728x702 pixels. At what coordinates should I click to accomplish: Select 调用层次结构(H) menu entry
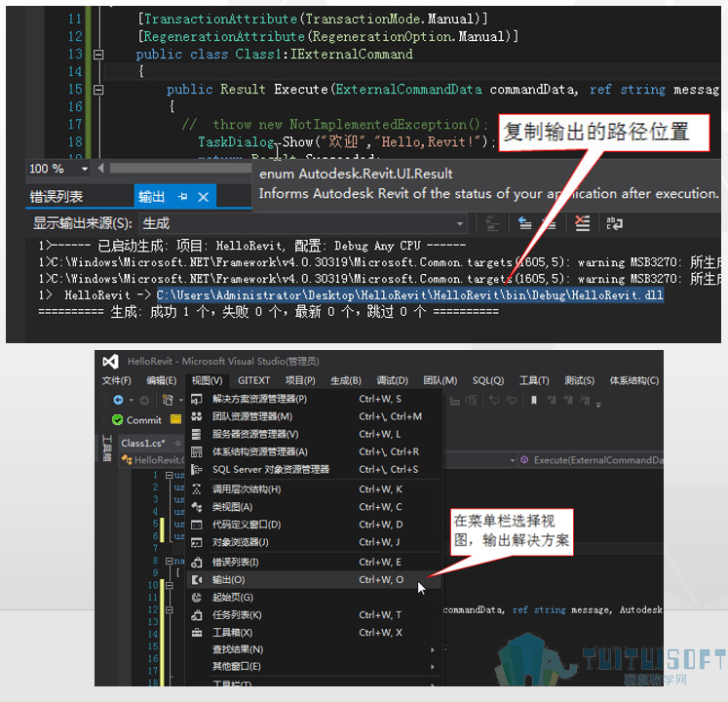(x=314, y=489)
